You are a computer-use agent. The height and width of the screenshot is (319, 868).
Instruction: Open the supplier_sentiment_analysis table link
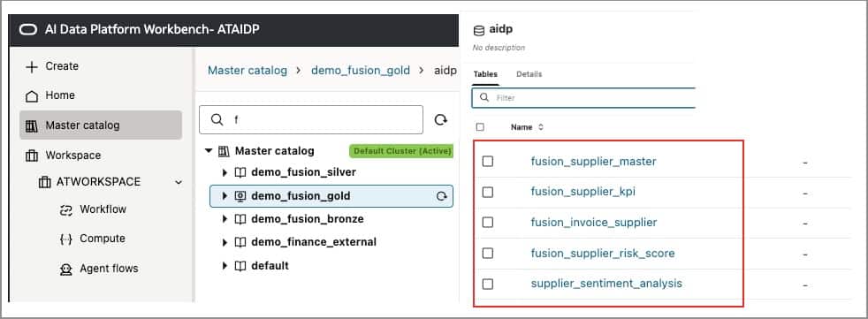pos(606,284)
